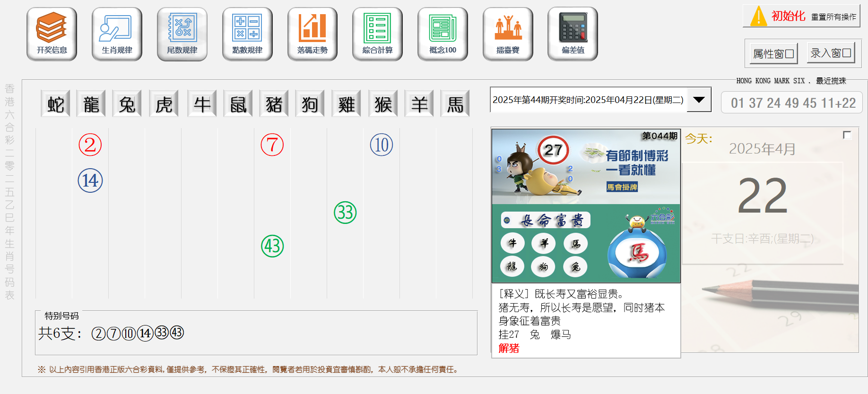Open the 开奖信息 books icon

pyautogui.click(x=52, y=34)
